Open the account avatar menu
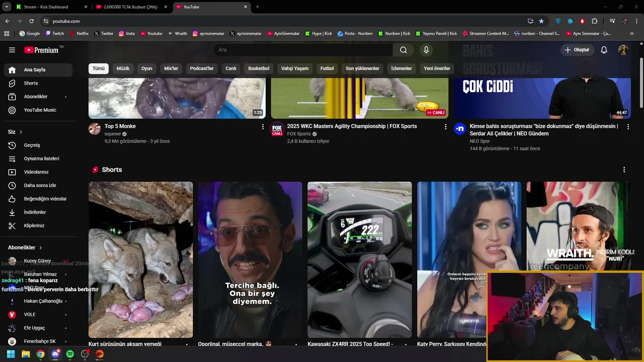Screen dimensions: 644x362 (623, 50)
